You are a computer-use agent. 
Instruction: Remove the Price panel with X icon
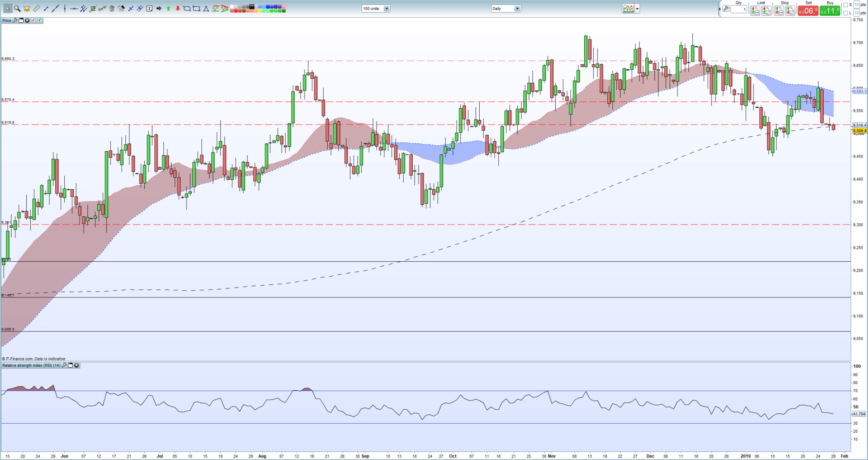(x=27, y=20)
